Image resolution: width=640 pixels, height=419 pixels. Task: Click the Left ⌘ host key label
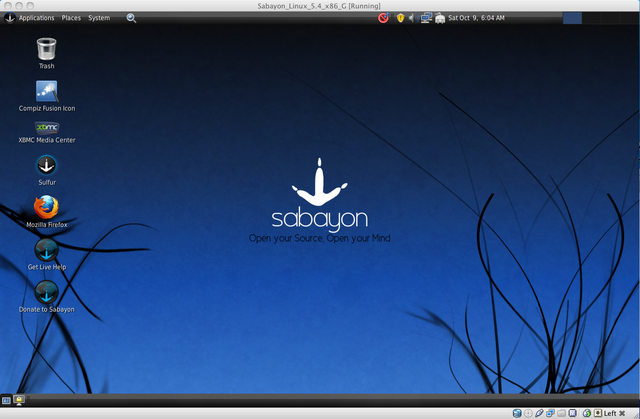tap(614, 413)
